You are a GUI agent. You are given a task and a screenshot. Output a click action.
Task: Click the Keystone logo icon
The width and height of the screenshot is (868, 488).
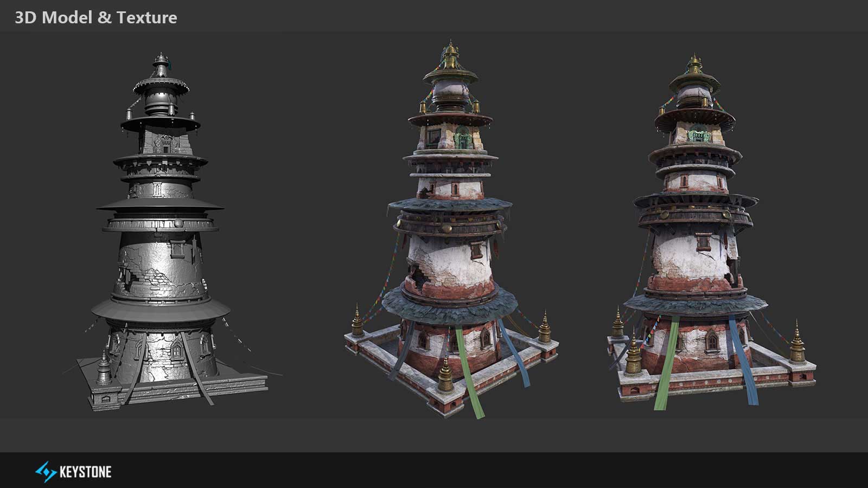(x=46, y=472)
